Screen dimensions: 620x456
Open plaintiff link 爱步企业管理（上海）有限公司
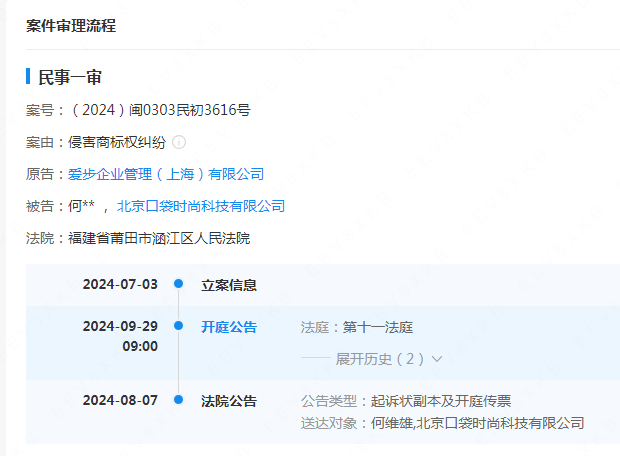click(x=166, y=174)
